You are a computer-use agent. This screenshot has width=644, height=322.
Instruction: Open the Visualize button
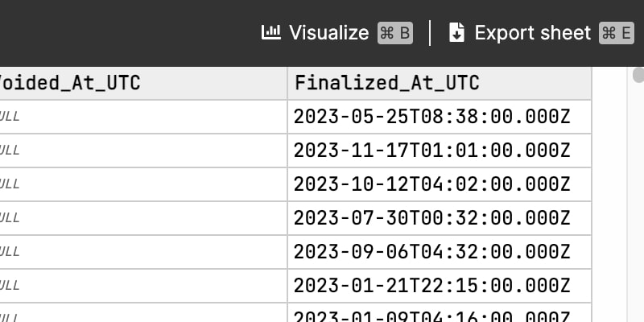pos(336,32)
